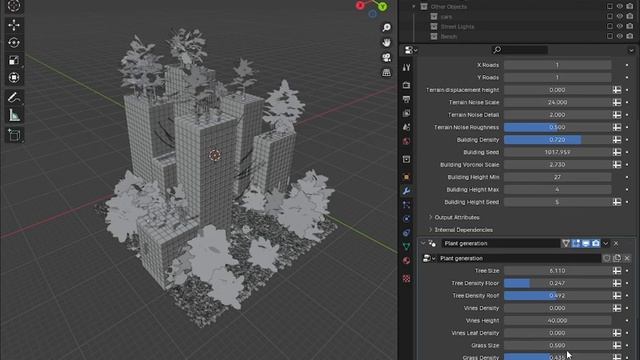Select the Annotate pencil tool
Viewport: 640px width, 360px height.
pos(14,98)
